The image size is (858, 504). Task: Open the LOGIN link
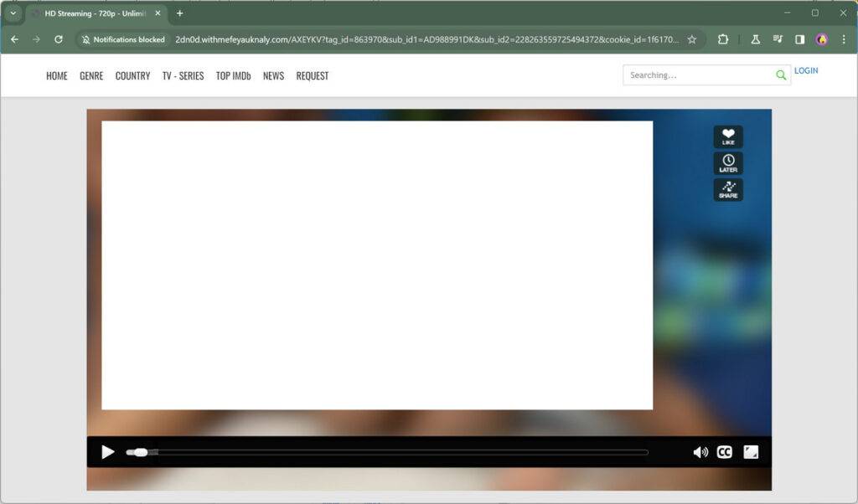[805, 70]
